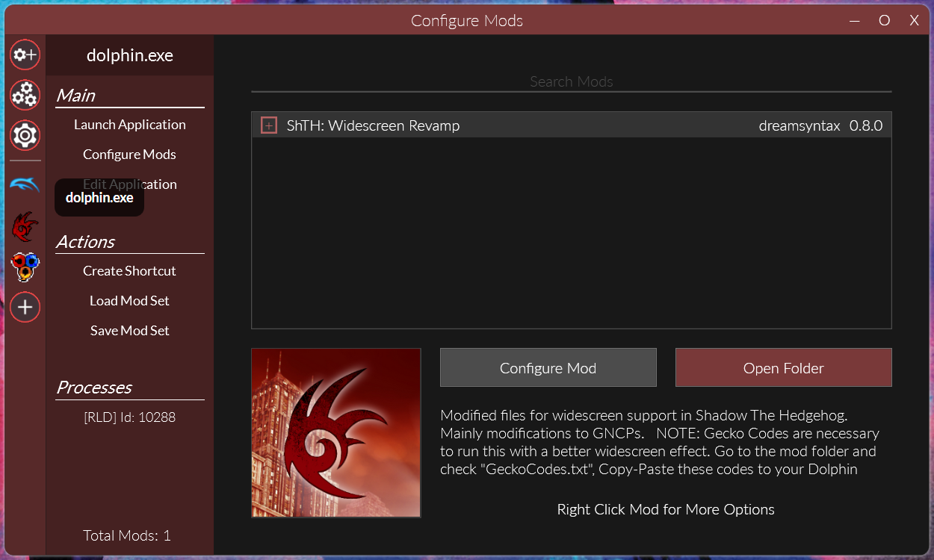The width and height of the screenshot is (934, 560).
Task: Enable the ShTH: Widescreen Revamp mod checkbox
Action: tap(269, 125)
